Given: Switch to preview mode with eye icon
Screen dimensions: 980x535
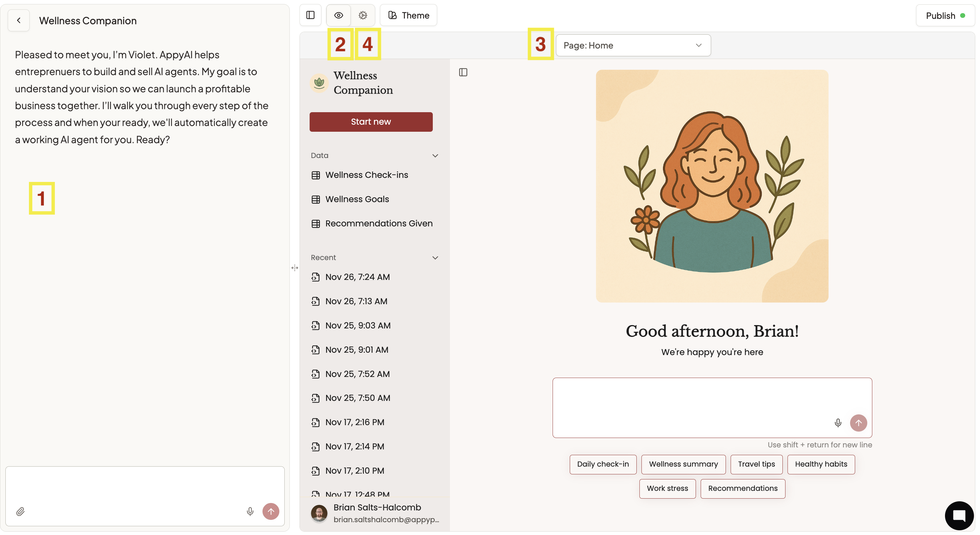Looking at the screenshot, I should click(x=338, y=15).
